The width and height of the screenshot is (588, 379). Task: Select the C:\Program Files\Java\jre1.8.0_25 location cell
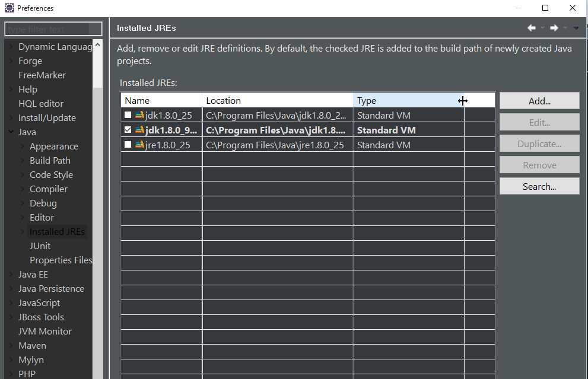coord(278,145)
